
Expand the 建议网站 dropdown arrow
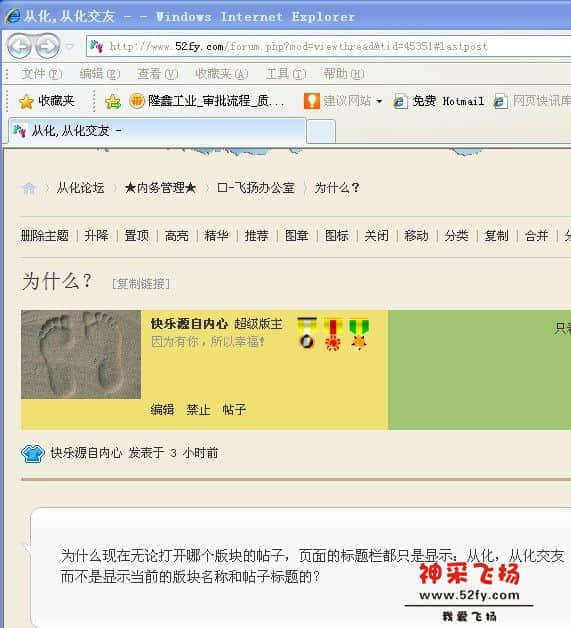(379, 101)
